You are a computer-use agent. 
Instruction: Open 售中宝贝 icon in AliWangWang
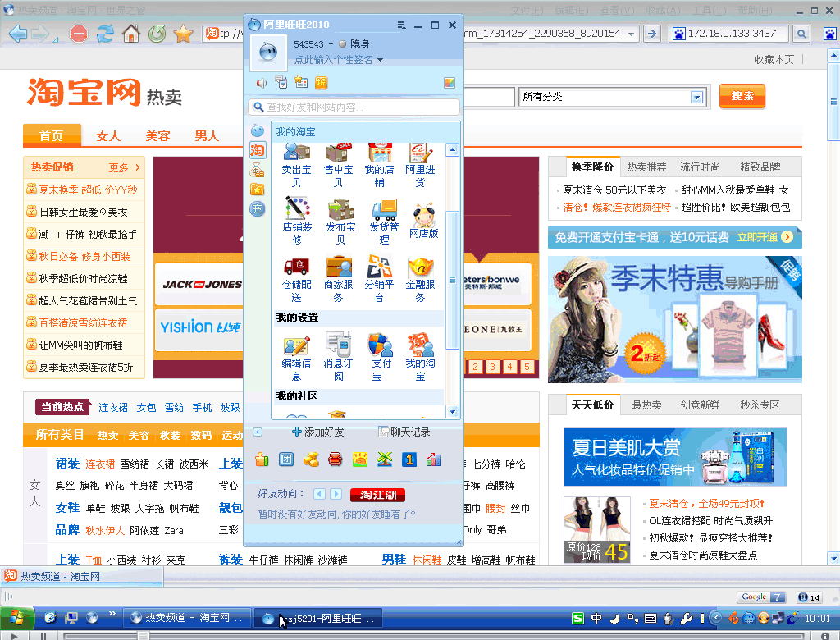coord(338,165)
